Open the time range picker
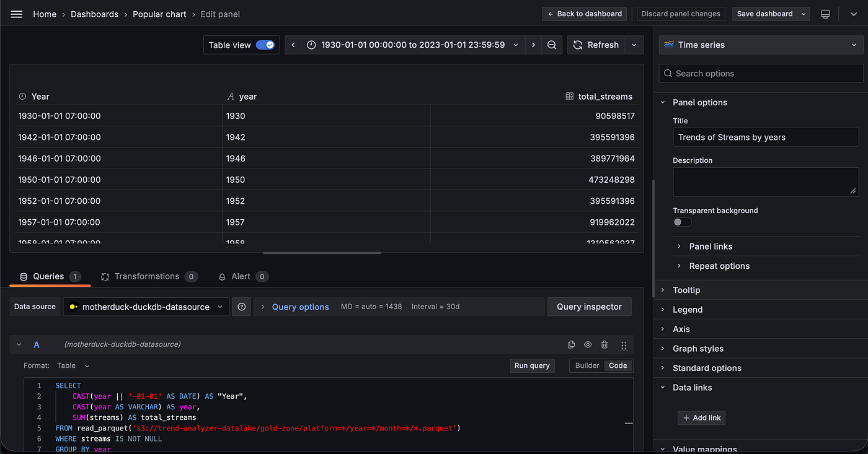Viewport: 868px width, 454px height. [x=413, y=45]
